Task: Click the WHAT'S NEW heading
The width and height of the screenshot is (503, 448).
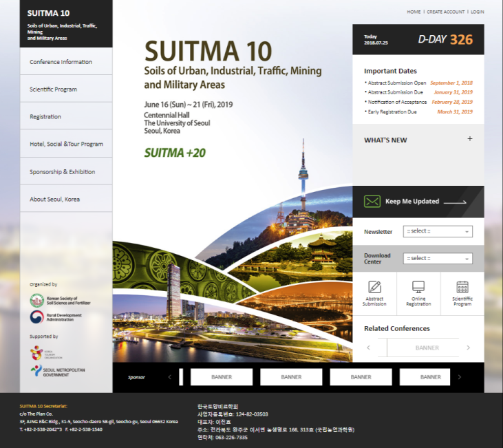Action: (x=385, y=140)
